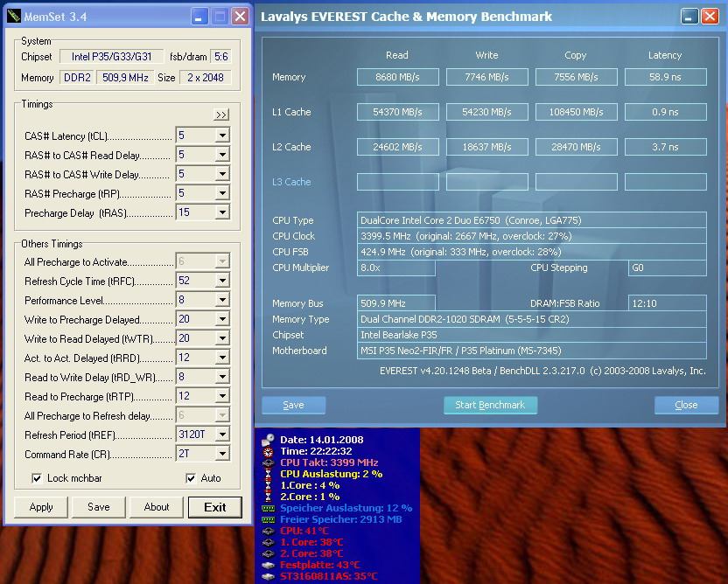
Task: Open Read to Write Delay (tRD_WR) dropdown
Action: click(223, 377)
